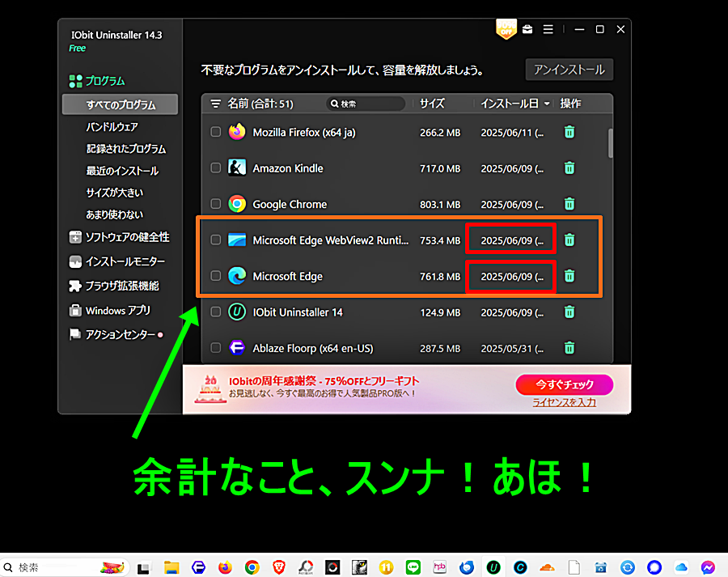Click ライセンスを入力 link

pyautogui.click(x=564, y=402)
